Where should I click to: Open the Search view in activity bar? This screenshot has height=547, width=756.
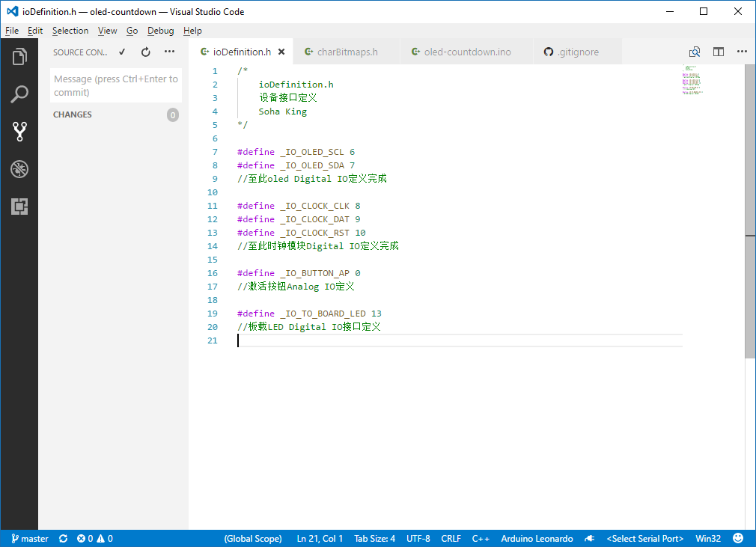click(x=19, y=94)
